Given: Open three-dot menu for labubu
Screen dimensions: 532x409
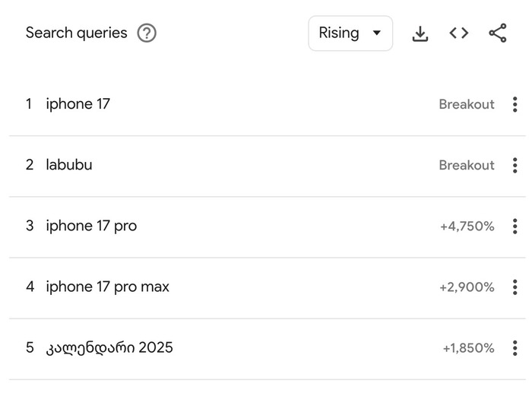Looking at the screenshot, I should [x=515, y=166].
